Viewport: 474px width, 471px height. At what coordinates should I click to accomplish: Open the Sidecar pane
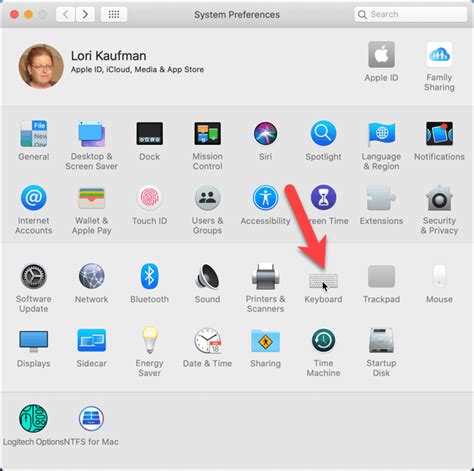[91, 340]
